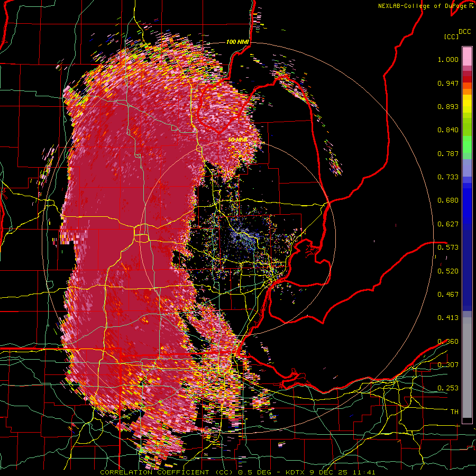Select the 0.893 legend value
This screenshot has height=476, width=476.
point(448,106)
